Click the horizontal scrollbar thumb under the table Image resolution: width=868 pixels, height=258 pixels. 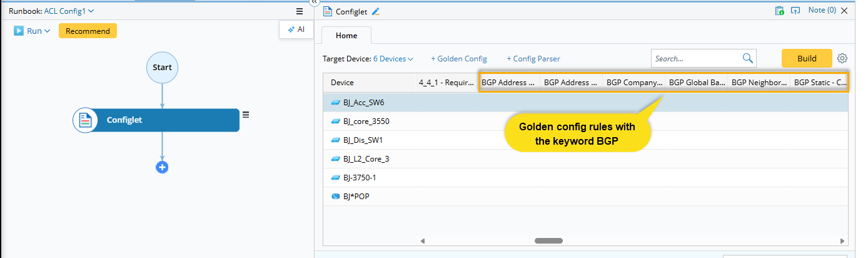(x=548, y=240)
